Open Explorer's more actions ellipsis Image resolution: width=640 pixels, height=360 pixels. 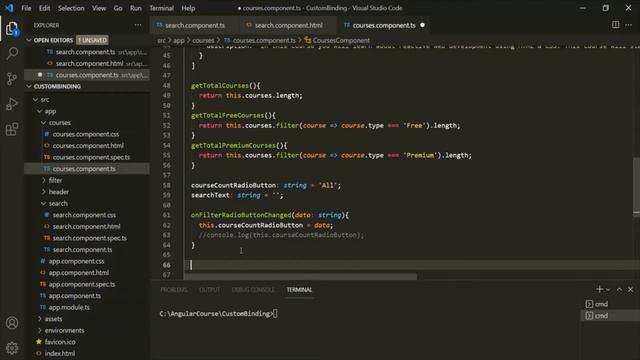click(138, 25)
